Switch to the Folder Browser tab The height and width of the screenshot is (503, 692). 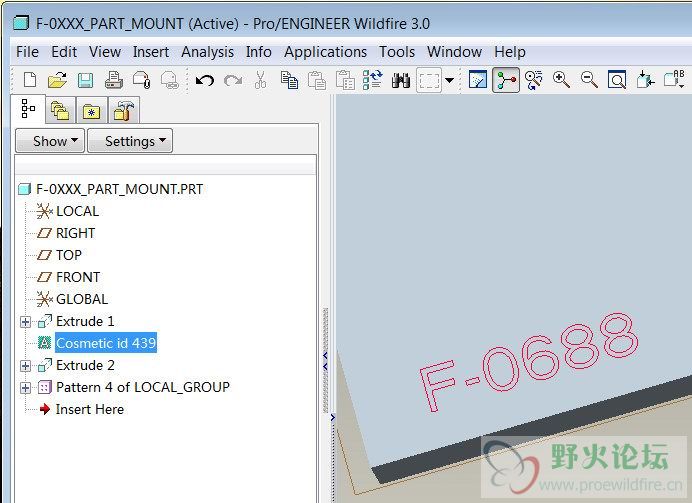60,110
